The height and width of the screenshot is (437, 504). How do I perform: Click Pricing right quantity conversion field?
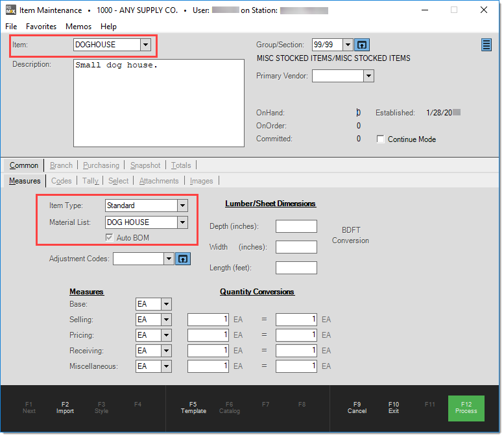pyautogui.click(x=297, y=336)
